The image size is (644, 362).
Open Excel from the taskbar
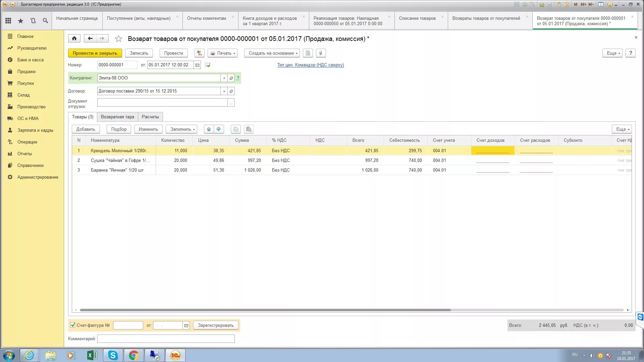[x=92, y=355]
